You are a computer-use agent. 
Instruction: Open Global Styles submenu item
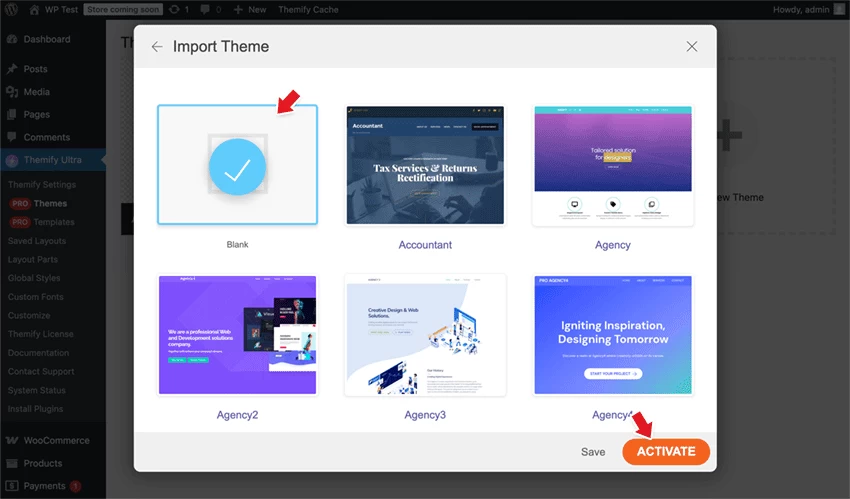(x=34, y=278)
